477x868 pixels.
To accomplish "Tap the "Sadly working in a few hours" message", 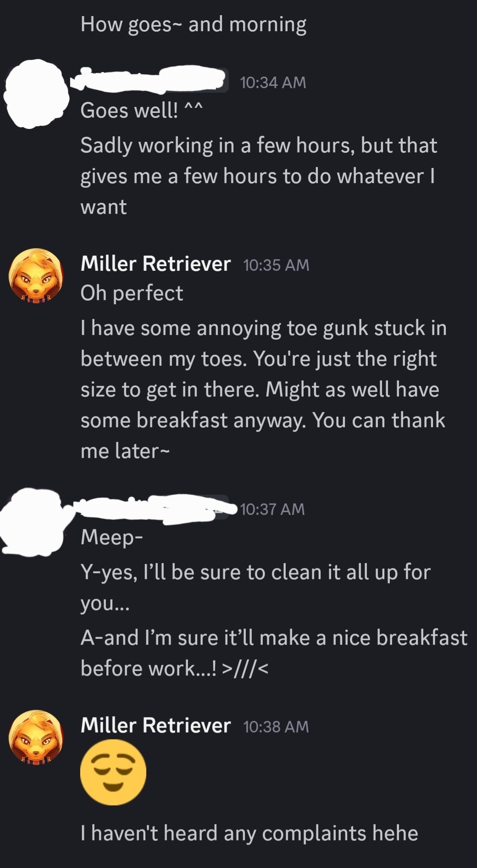I will (258, 176).
